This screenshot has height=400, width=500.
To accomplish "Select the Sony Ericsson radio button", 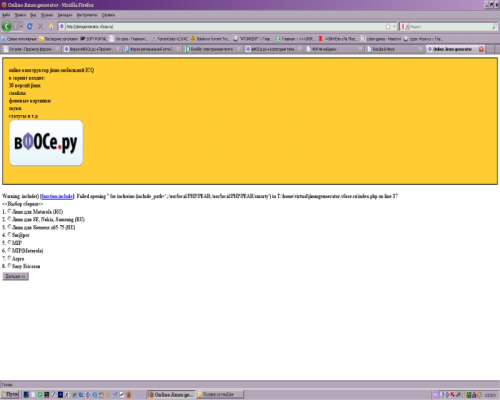I will point(9,266).
